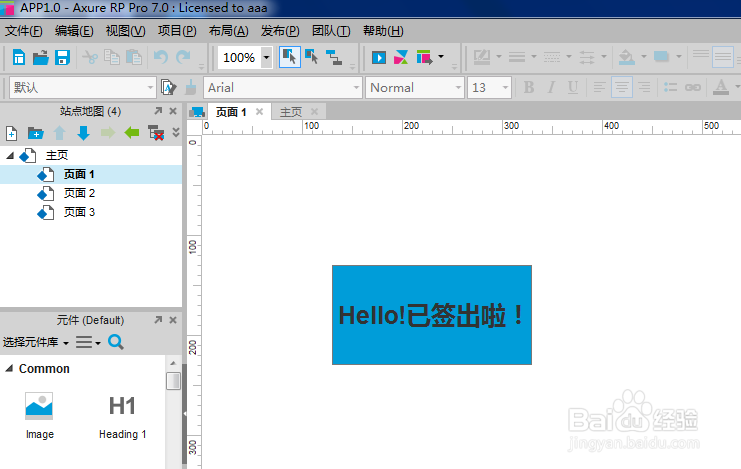Open the 编辑(E) menu
The image size is (741, 469).
click(x=74, y=31)
